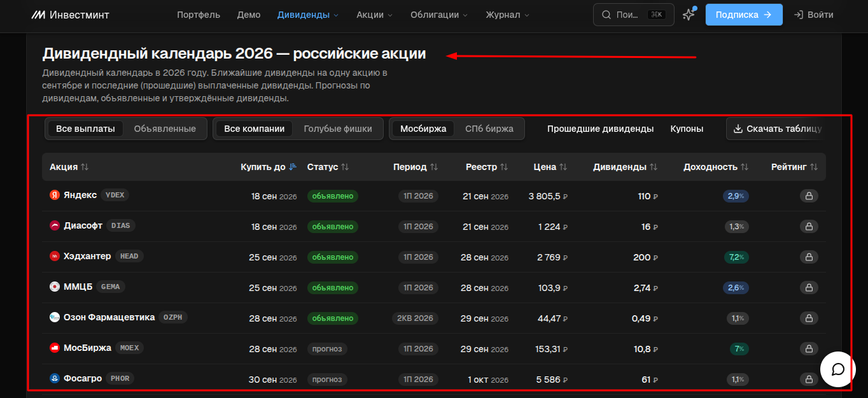The width and height of the screenshot is (868, 398).
Task: Sort by Дивиденды column arrows
Action: pos(653,167)
